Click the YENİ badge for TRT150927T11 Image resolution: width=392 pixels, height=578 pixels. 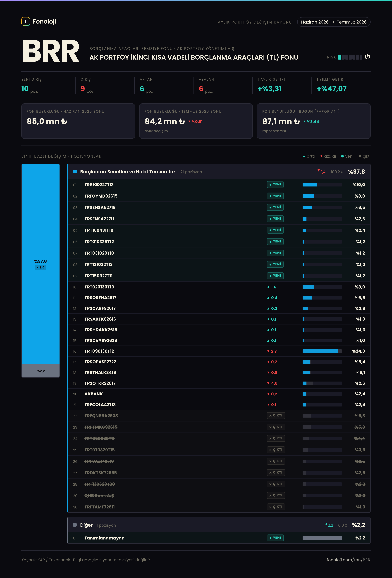click(275, 276)
